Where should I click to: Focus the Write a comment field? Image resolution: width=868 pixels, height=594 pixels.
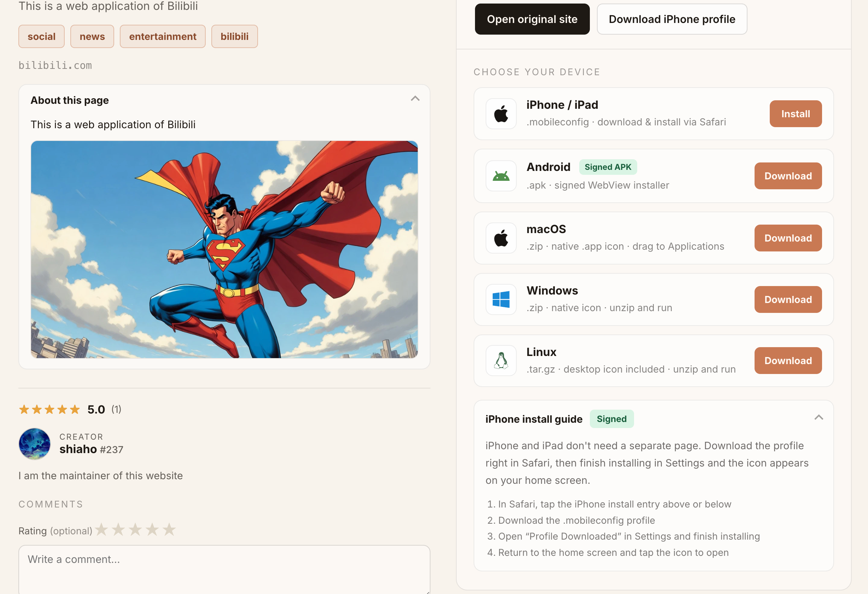point(224,569)
